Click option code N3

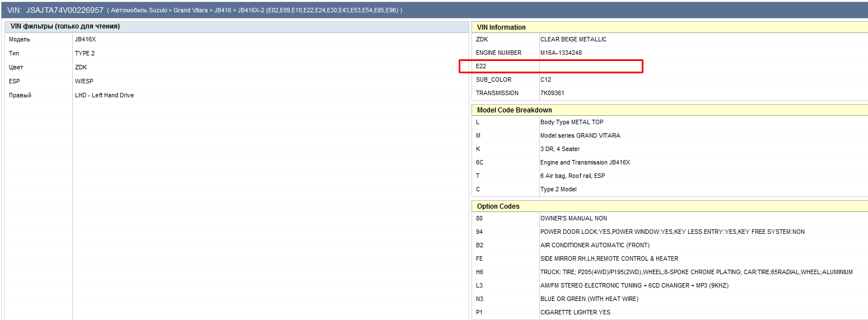pyautogui.click(x=480, y=299)
